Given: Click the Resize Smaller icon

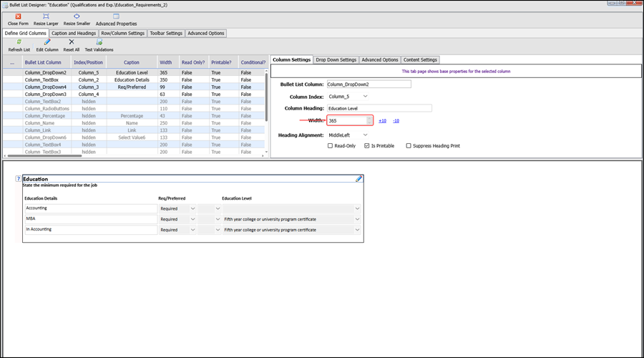Looking at the screenshot, I should pyautogui.click(x=77, y=16).
